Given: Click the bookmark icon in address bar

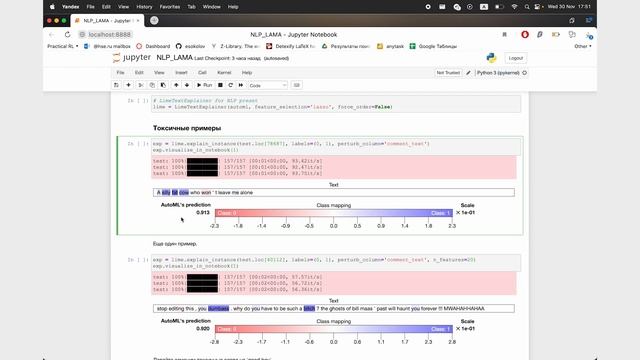Looking at the screenshot, I should click(x=504, y=35).
